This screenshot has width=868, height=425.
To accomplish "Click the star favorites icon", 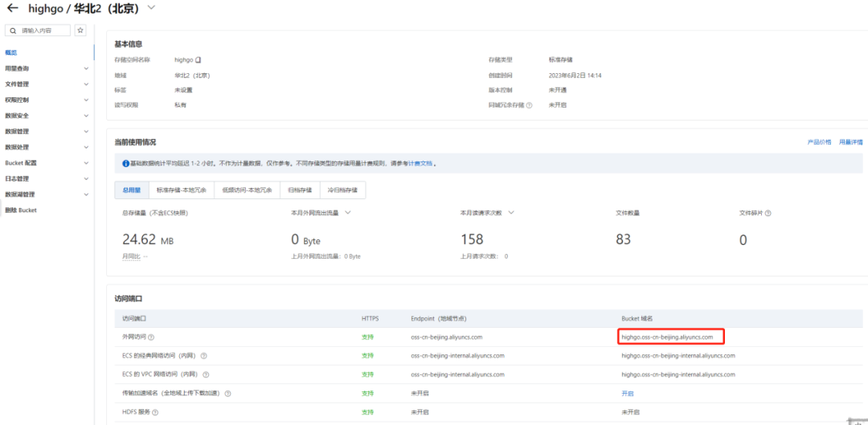I will [81, 31].
